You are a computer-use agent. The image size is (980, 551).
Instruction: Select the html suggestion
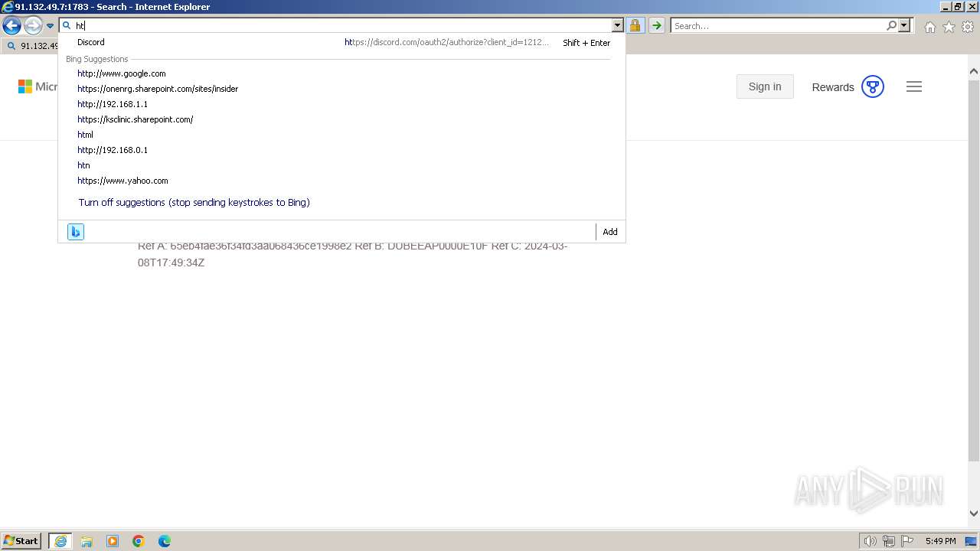click(85, 135)
